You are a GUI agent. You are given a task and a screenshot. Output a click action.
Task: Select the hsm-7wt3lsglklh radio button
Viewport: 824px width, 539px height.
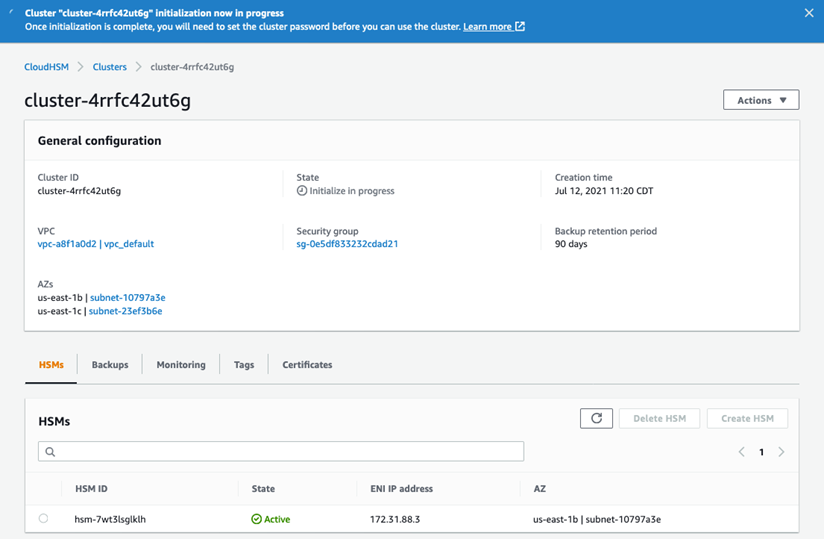(43, 519)
